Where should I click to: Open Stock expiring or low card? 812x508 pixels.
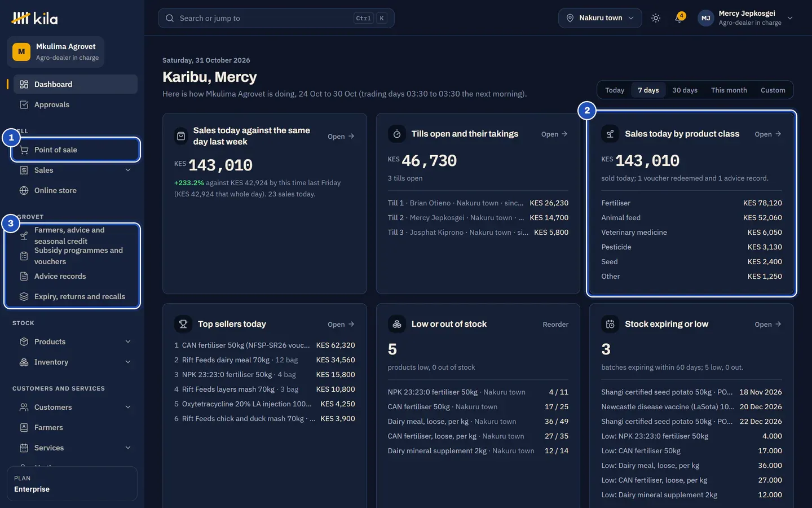(x=768, y=324)
